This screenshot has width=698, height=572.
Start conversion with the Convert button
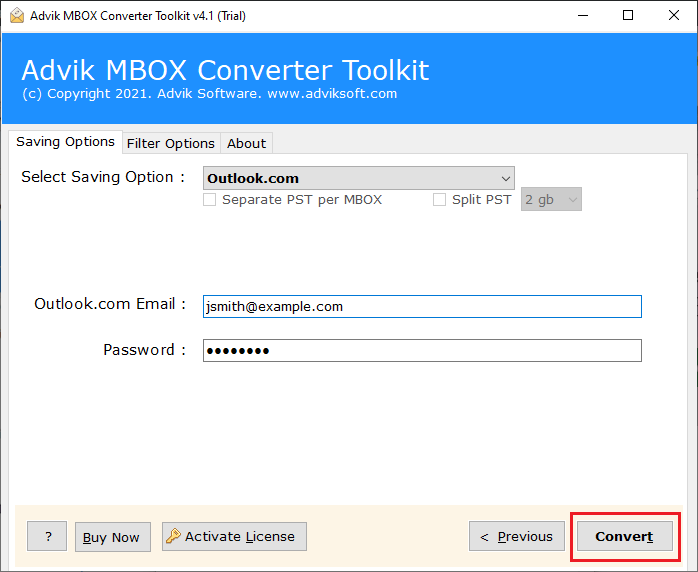625,536
